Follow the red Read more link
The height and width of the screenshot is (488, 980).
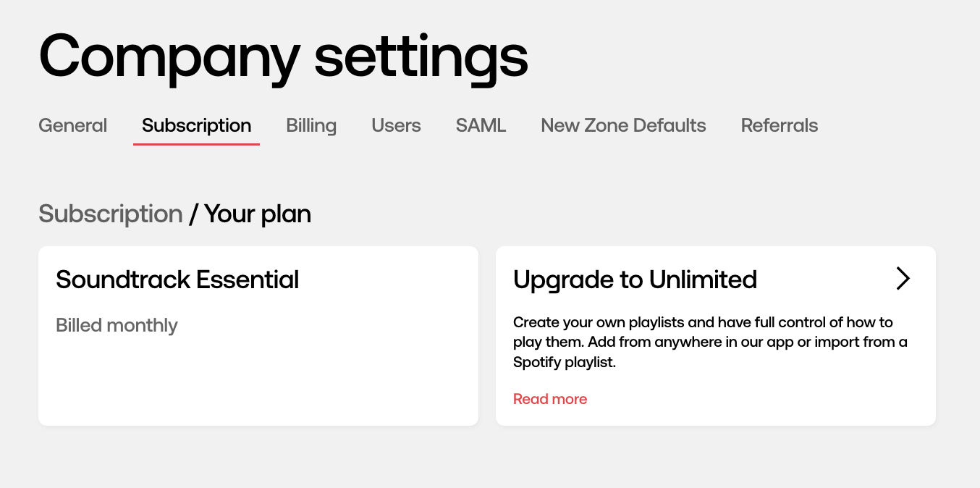point(550,399)
